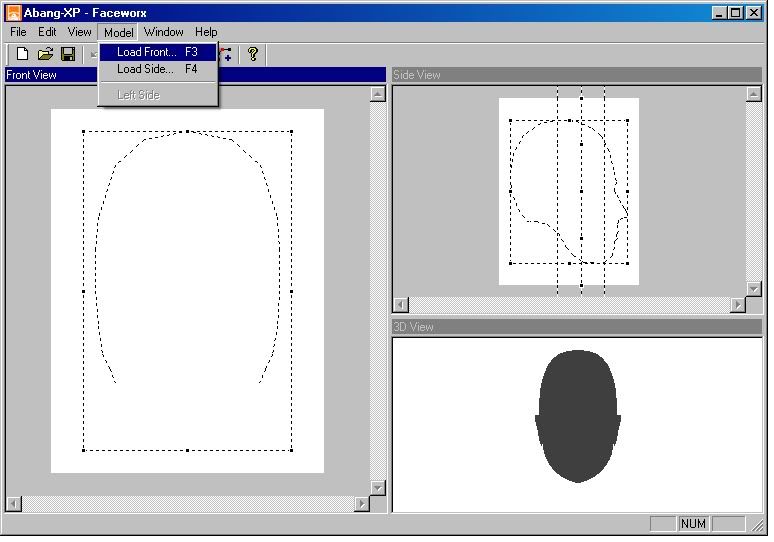Click the Faceworx app icon in title bar

click(x=14, y=12)
